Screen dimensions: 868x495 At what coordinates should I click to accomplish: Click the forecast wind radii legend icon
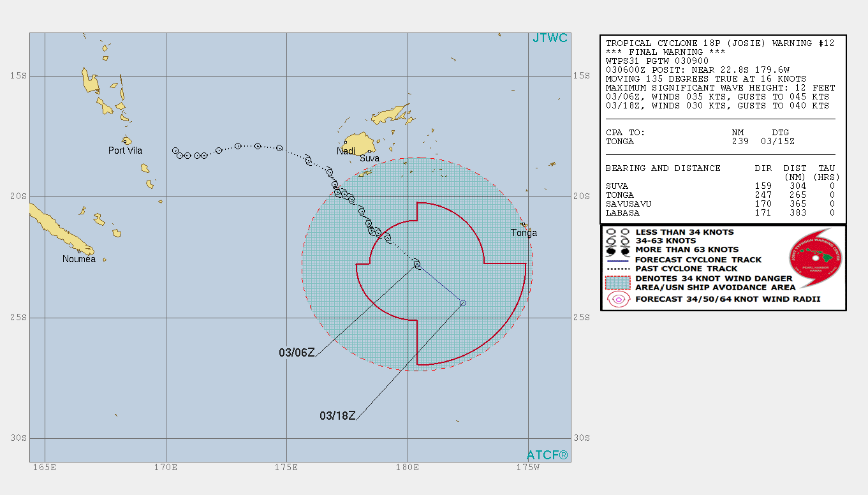(618, 299)
